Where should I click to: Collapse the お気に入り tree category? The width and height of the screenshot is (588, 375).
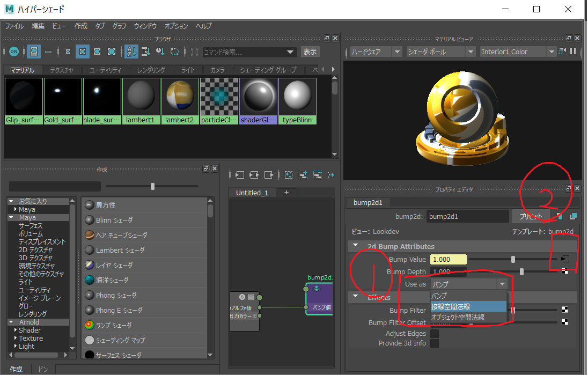pyautogui.click(x=11, y=201)
